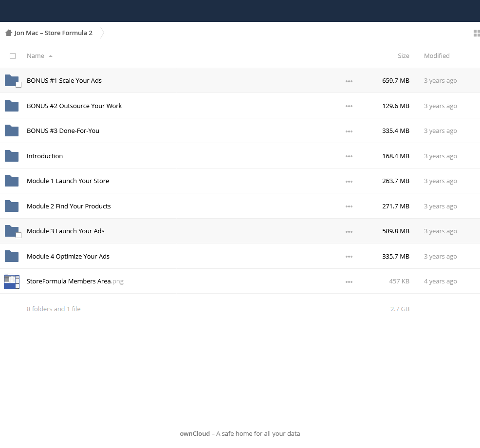Click the 659.7 MB size value

pos(395,80)
